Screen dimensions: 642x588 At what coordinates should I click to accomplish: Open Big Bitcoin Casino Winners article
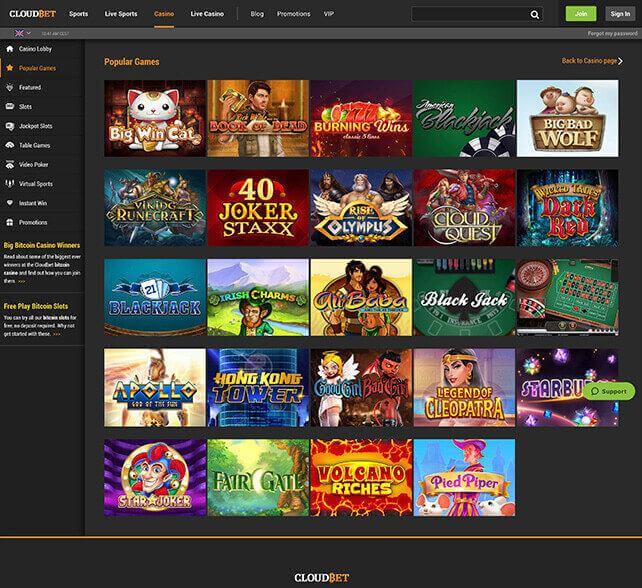[42, 245]
